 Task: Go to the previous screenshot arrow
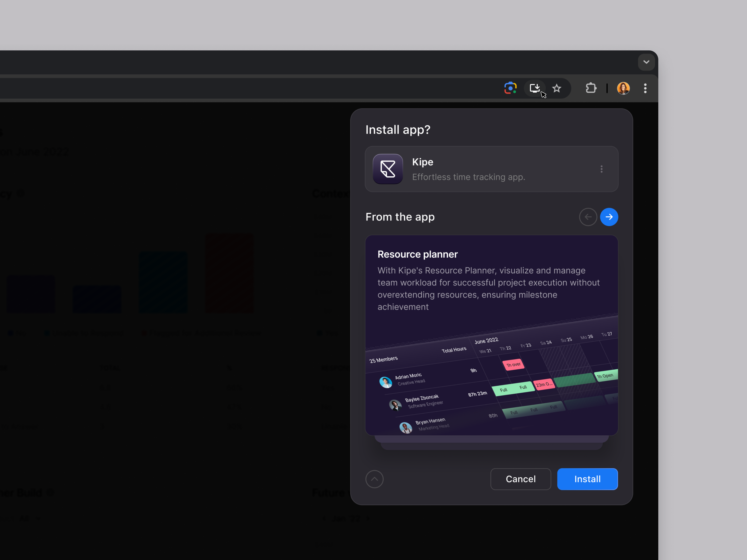coord(588,217)
